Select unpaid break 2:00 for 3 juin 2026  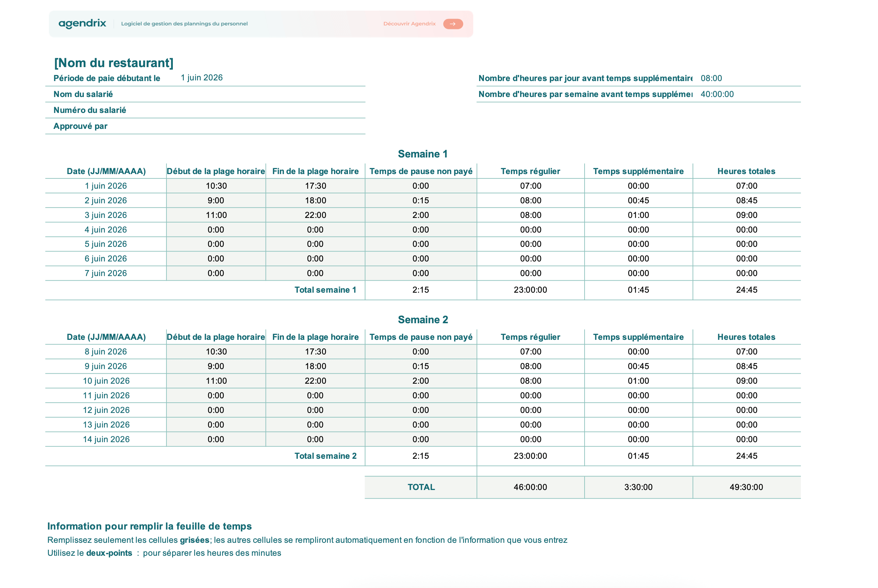pos(421,215)
